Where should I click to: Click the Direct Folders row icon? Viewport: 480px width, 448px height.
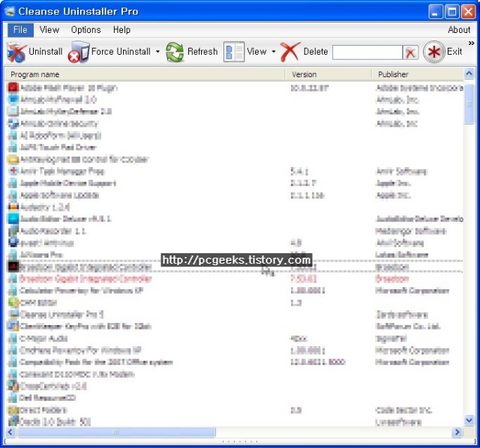pyautogui.click(x=13, y=410)
